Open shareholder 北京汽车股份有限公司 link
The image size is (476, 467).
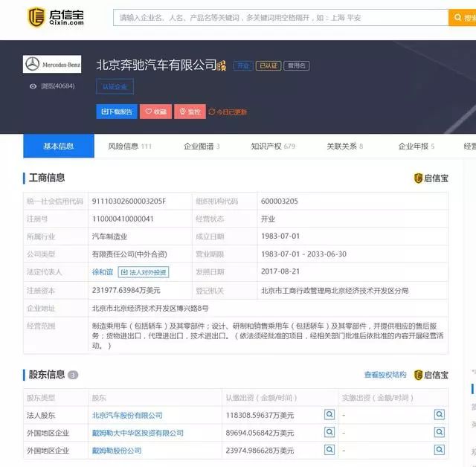tap(127, 415)
